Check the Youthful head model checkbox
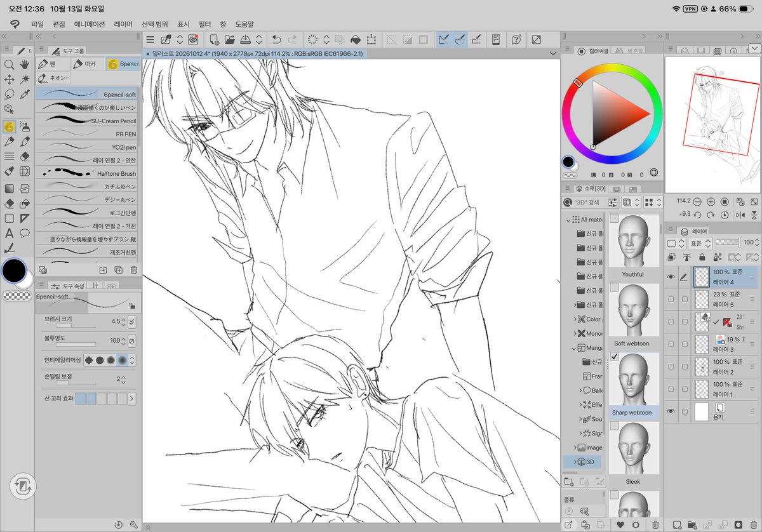The image size is (762, 532). click(614, 218)
